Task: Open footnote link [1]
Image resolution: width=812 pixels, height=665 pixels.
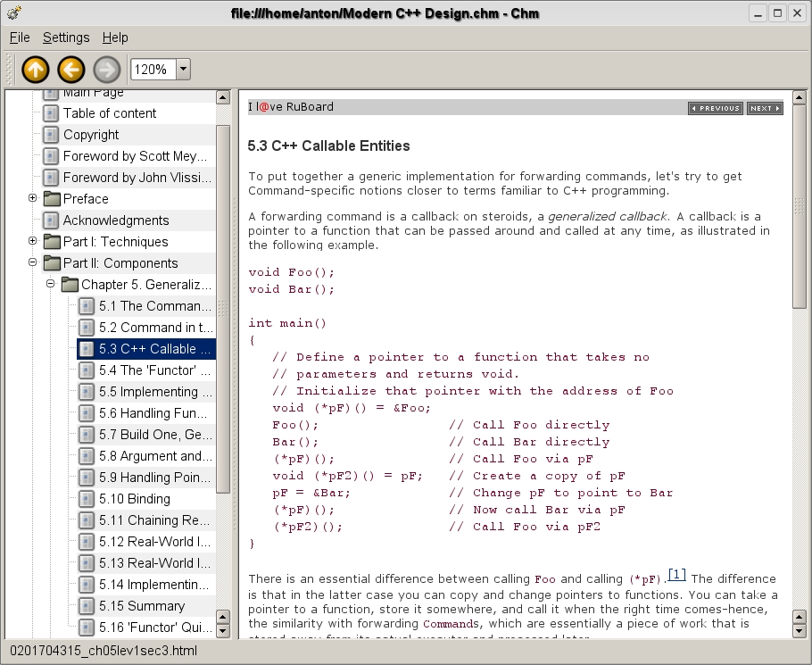Action: (677, 575)
